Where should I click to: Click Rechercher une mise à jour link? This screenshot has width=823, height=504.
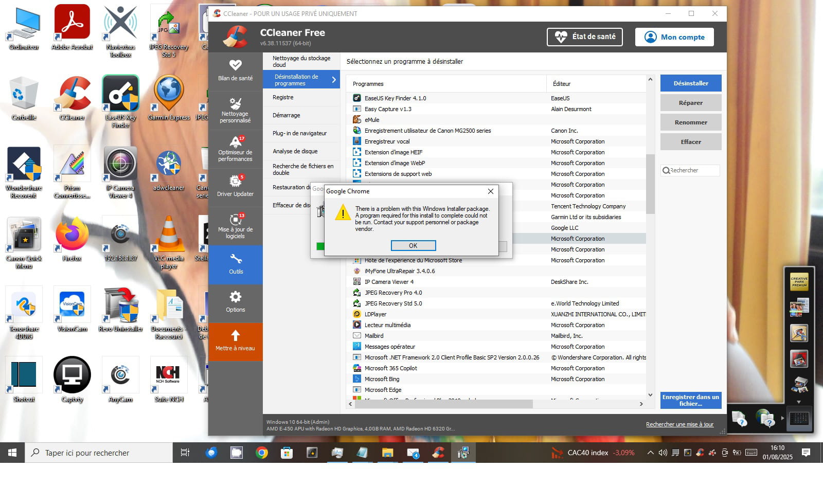tap(679, 424)
